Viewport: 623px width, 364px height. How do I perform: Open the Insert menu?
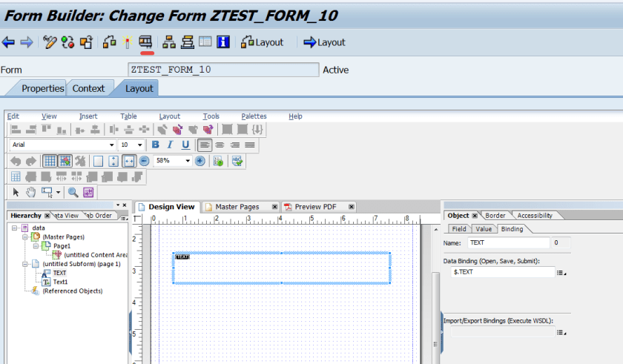[88, 116]
